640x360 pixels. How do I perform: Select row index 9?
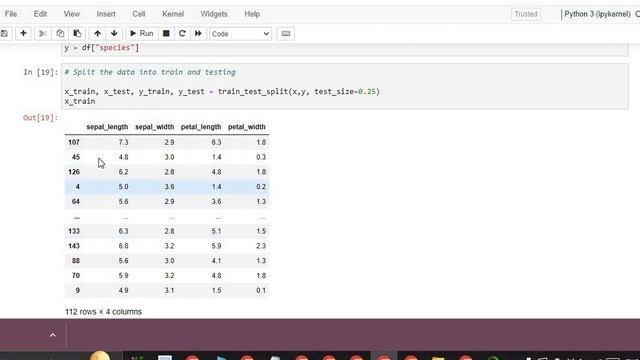tap(78, 291)
